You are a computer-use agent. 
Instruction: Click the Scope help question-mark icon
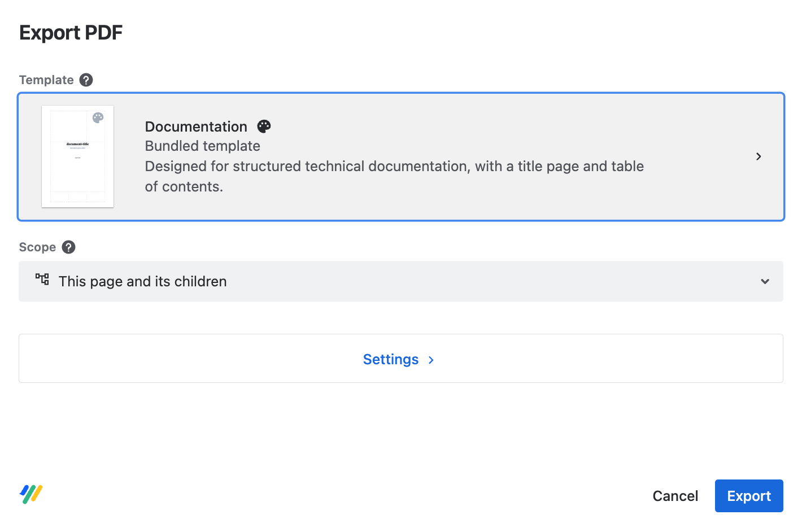click(x=68, y=247)
